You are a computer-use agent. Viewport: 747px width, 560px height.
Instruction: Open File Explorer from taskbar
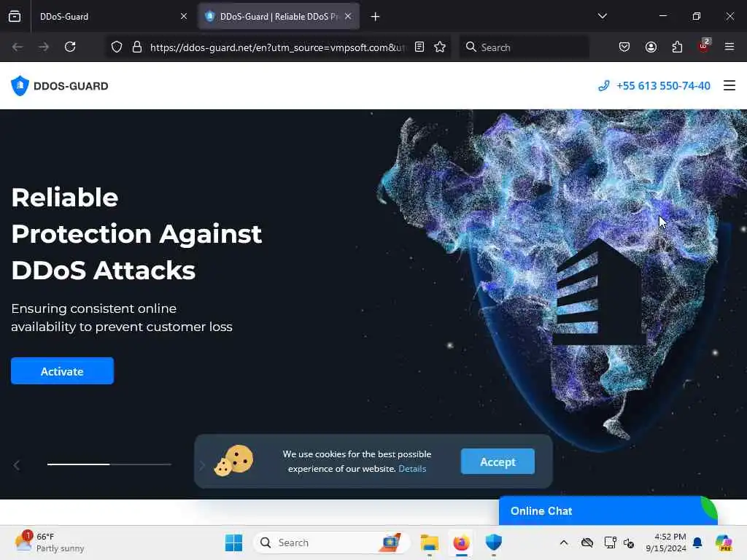pos(429,542)
